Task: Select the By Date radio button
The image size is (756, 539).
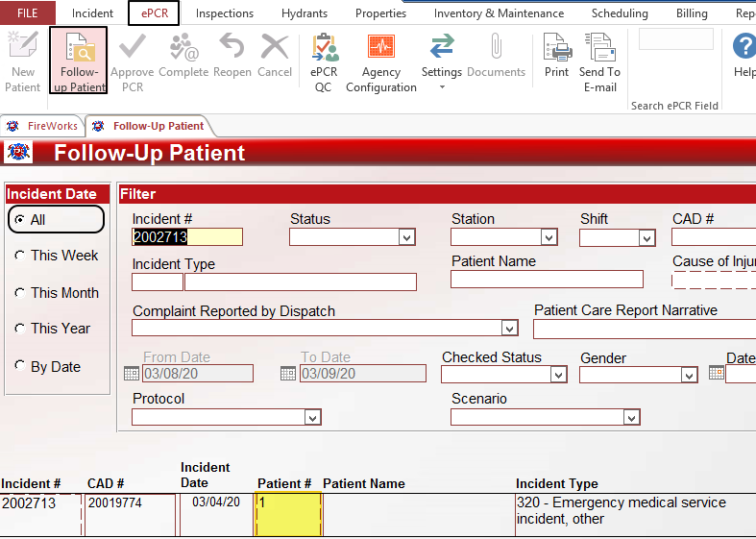Action: pyautogui.click(x=20, y=365)
